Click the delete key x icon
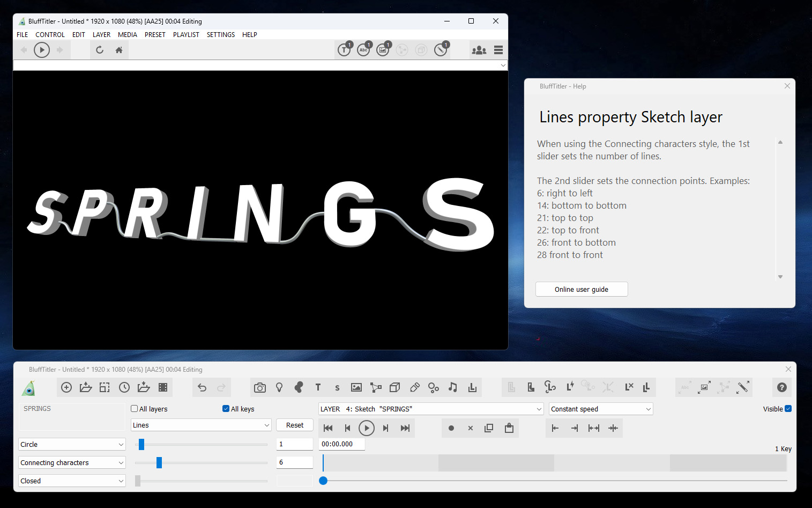 click(471, 428)
